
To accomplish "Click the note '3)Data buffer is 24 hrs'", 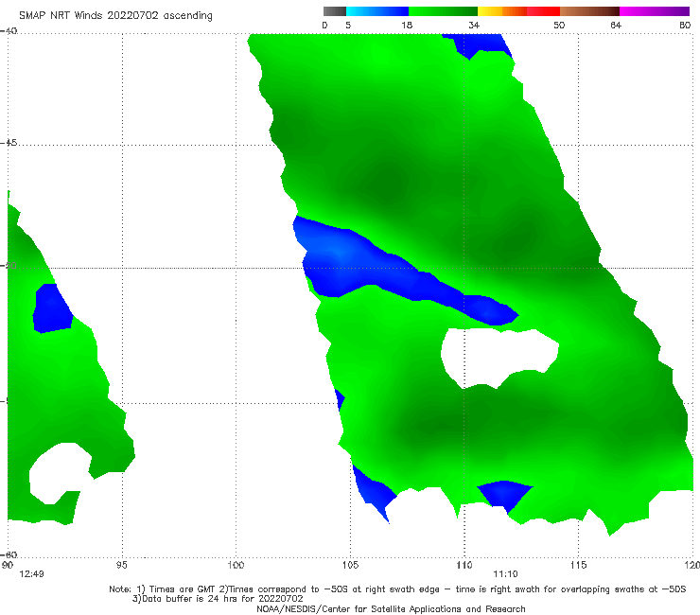I will [x=218, y=599].
